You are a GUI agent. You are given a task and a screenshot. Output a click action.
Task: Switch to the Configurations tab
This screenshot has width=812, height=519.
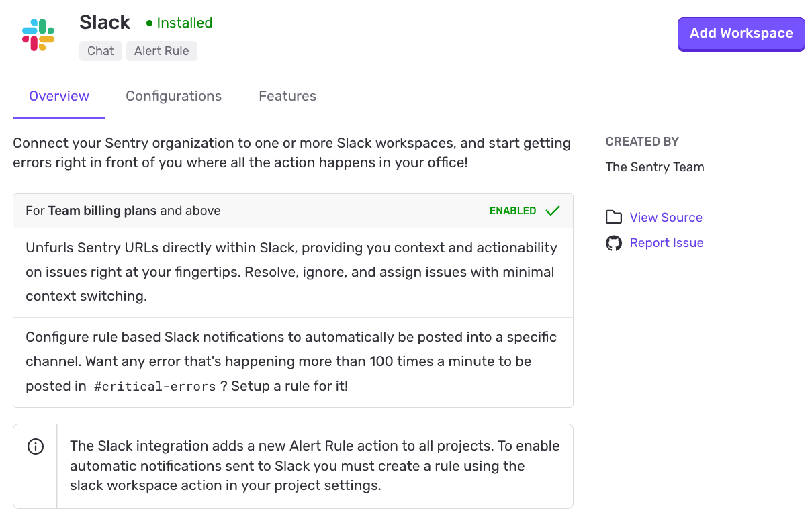(x=173, y=96)
